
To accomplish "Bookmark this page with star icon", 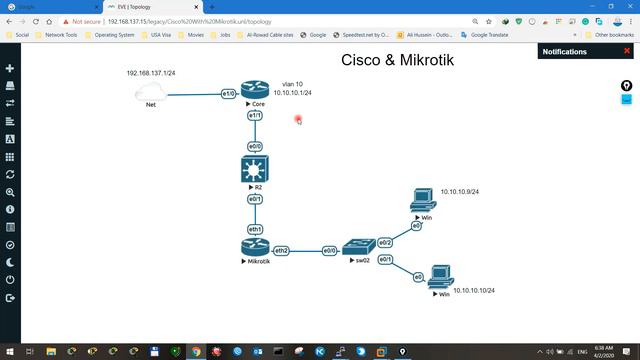I will pyautogui.click(x=489, y=22).
